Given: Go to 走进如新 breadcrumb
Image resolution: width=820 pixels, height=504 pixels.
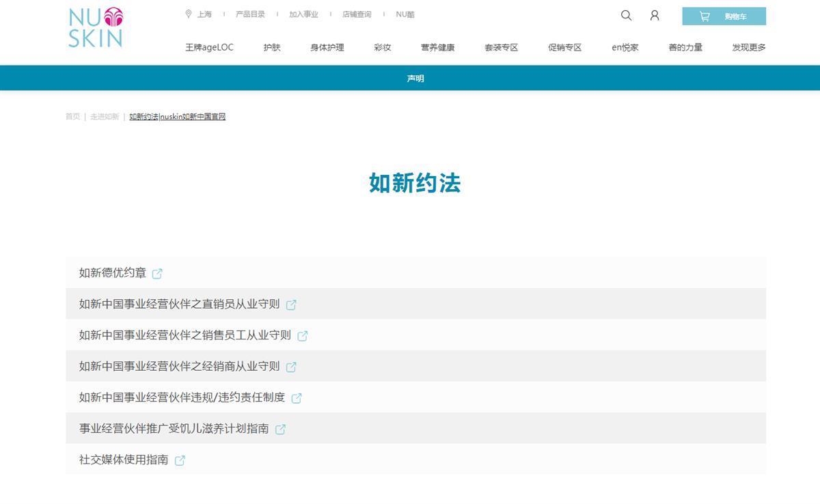Looking at the screenshot, I should click(x=105, y=117).
